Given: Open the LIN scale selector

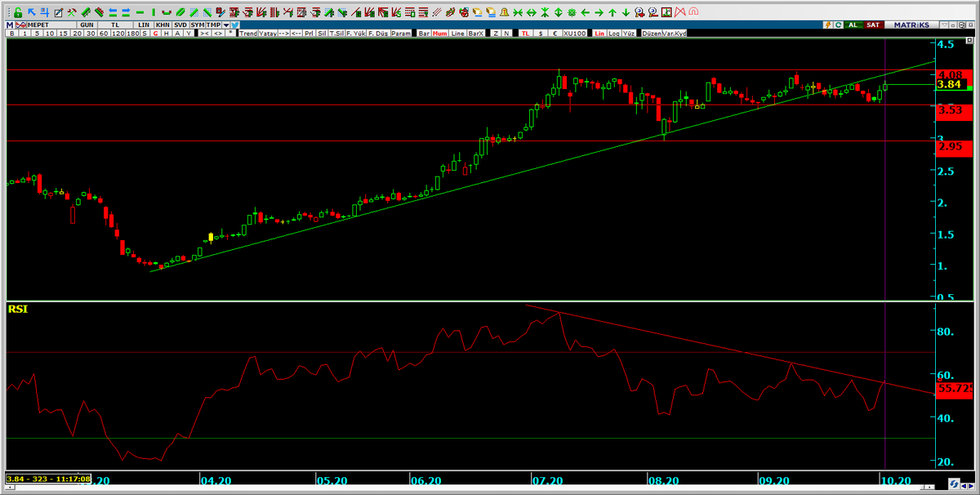Looking at the screenshot, I should (x=144, y=25).
